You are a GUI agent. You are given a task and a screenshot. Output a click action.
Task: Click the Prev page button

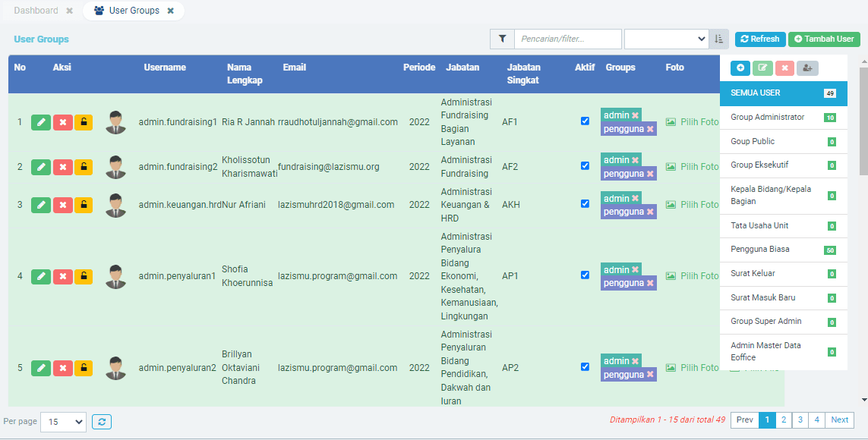click(x=744, y=420)
